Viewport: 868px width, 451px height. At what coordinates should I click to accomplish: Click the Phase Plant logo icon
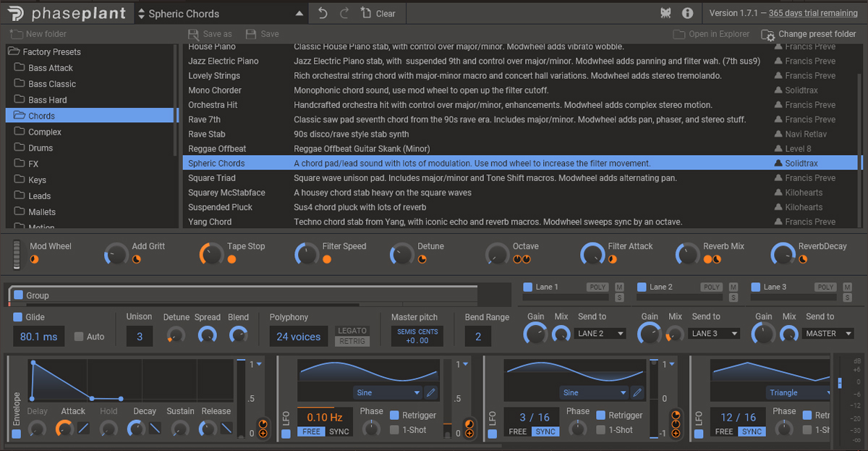(16, 13)
